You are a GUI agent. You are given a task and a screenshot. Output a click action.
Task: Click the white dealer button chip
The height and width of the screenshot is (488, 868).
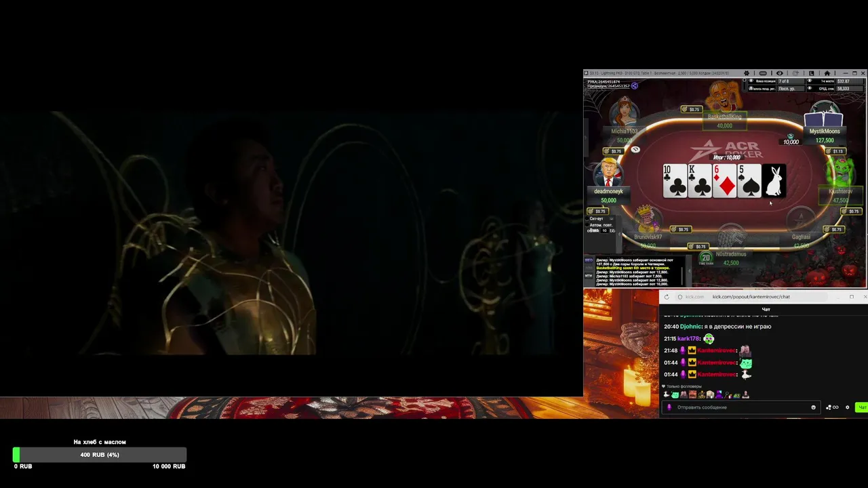coord(635,149)
